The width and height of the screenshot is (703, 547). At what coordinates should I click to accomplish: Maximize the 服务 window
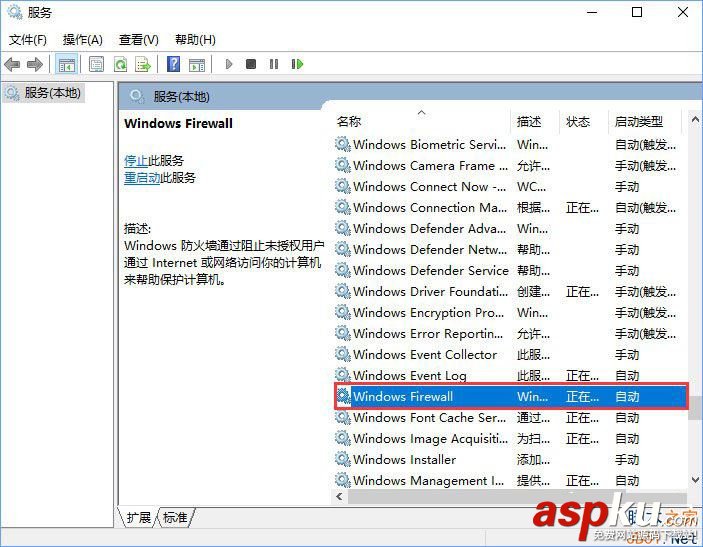[x=637, y=12]
